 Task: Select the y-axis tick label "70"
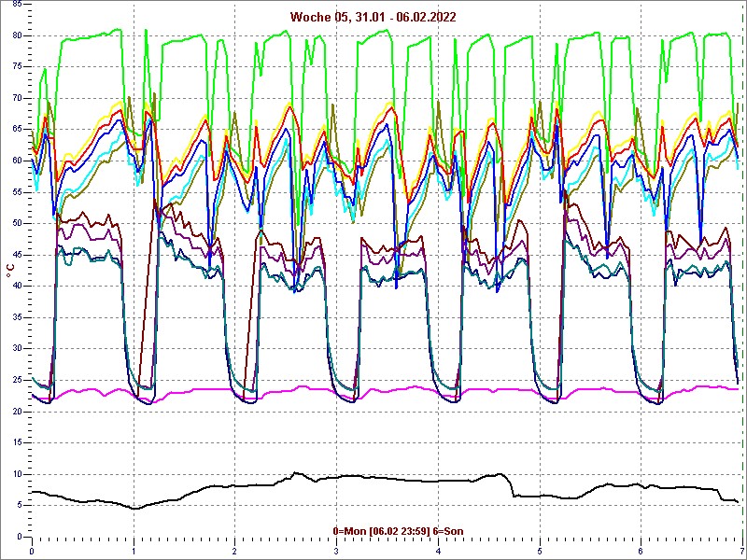[17, 98]
